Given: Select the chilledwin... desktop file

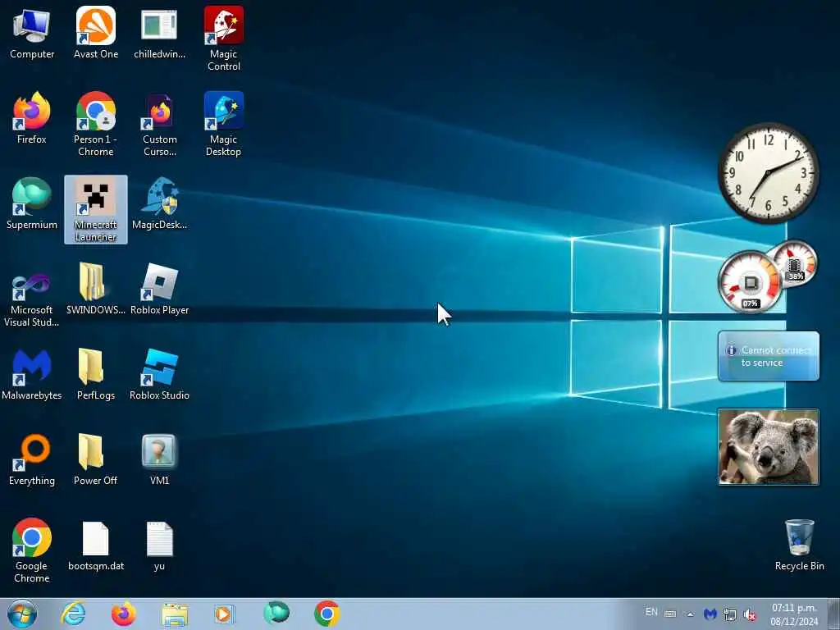Looking at the screenshot, I should (x=160, y=34).
